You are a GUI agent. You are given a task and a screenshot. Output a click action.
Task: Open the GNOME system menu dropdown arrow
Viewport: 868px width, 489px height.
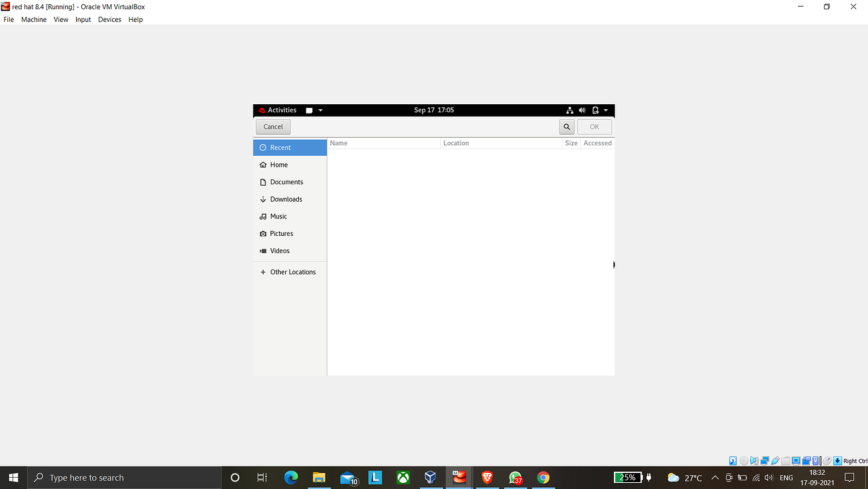(x=606, y=110)
